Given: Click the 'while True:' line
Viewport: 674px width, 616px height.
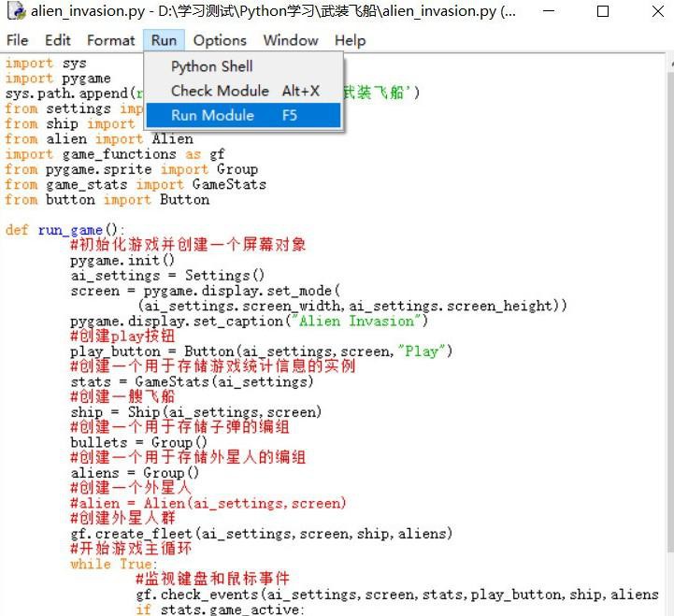Looking at the screenshot, I should (114, 564).
